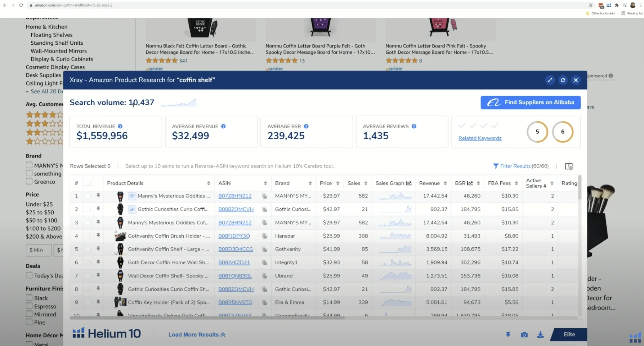
Task: Reload the browser page
Action: tap(21, 5)
